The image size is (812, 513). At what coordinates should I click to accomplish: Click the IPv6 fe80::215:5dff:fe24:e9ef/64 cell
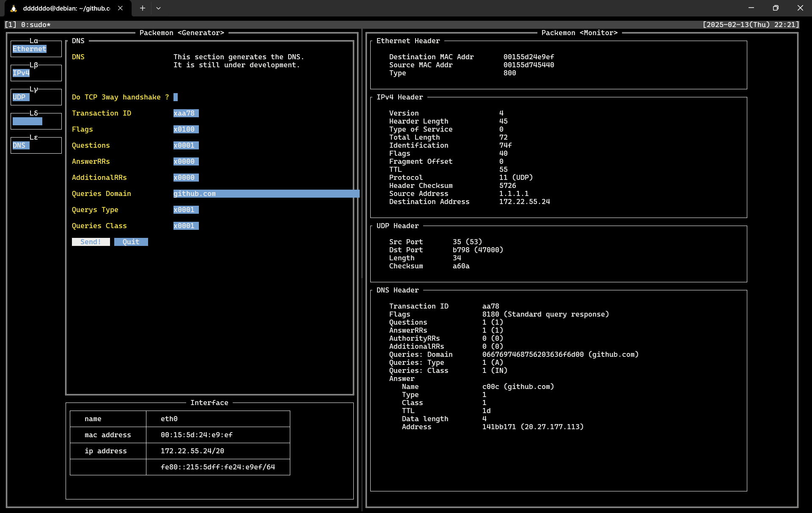(x=218, y=467)
